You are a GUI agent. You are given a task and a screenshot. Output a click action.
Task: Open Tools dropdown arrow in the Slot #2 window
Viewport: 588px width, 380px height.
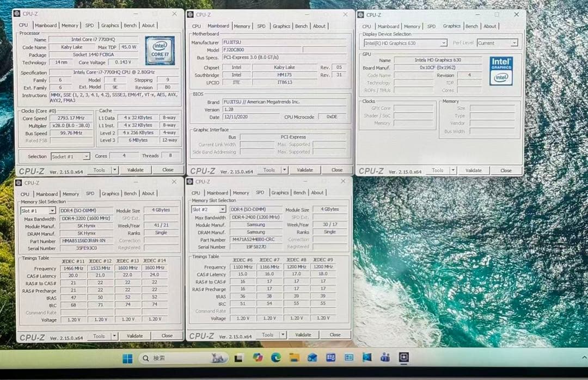tap(283, 335)
